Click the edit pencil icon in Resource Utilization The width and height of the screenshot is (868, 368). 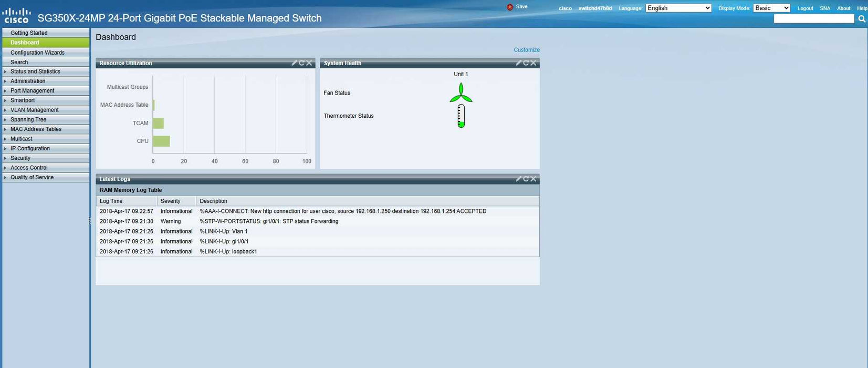pyautogui.click(x=294, y=63)
